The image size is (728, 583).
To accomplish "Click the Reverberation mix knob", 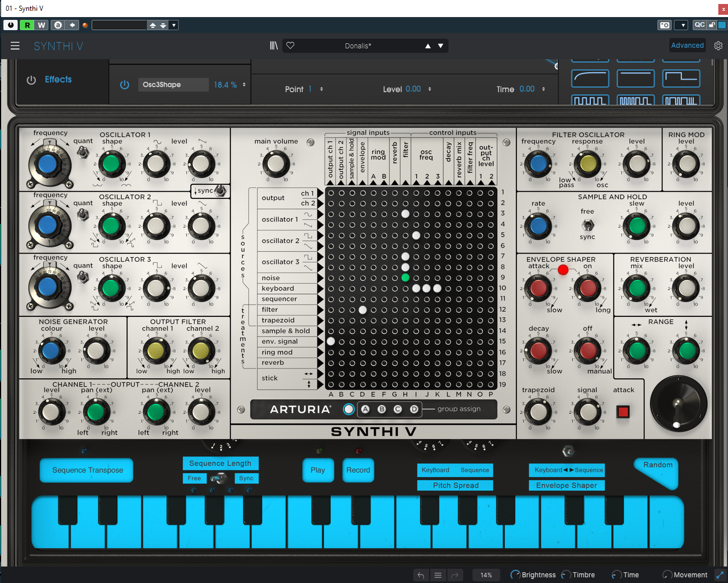I will click(637, 288).
